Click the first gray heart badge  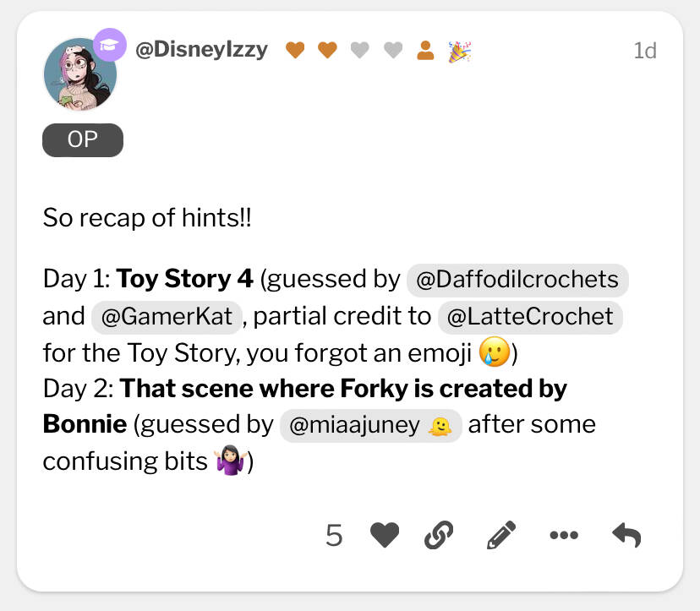[x=360, y=52]
